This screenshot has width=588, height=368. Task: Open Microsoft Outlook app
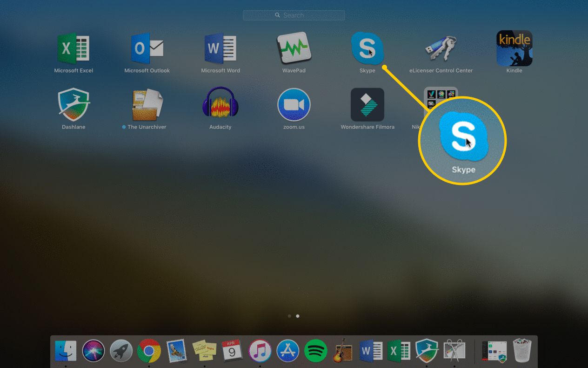click(147, 49)
